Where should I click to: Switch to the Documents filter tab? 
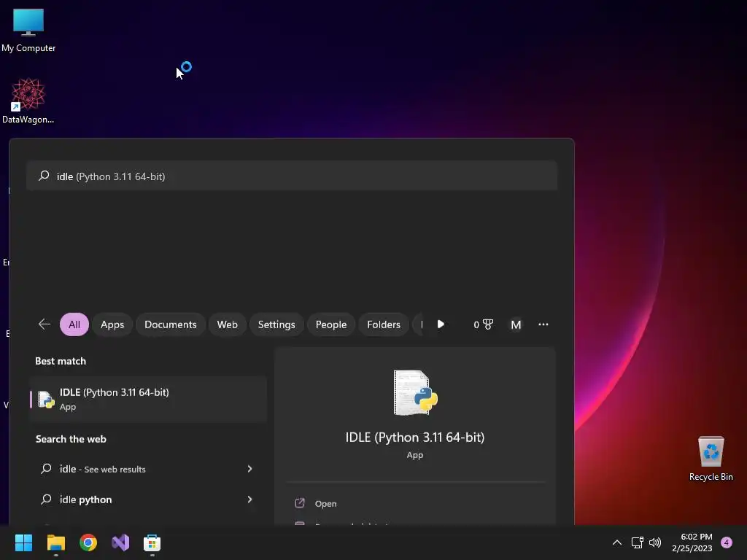(x=171, y=324)
